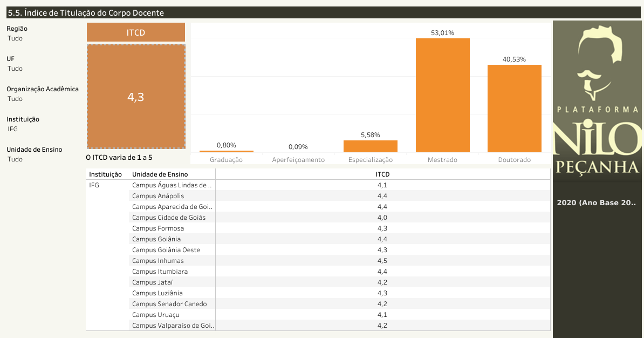Open the 2020 Ano Base year selector

(596, 203)
